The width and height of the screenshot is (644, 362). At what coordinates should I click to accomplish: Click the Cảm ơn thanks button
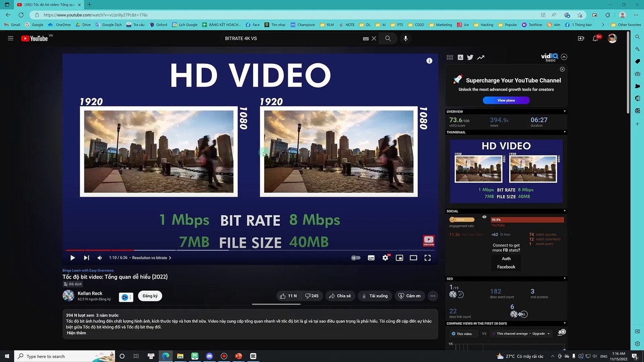click(x=409, y=296)
